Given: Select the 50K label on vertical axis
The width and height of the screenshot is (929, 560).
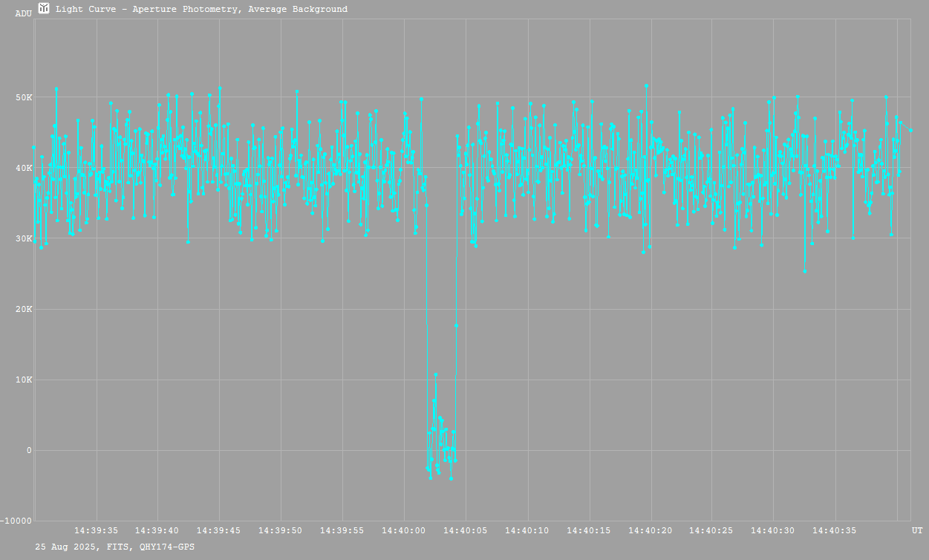Looking at the screenshot, I should (24, 97).
